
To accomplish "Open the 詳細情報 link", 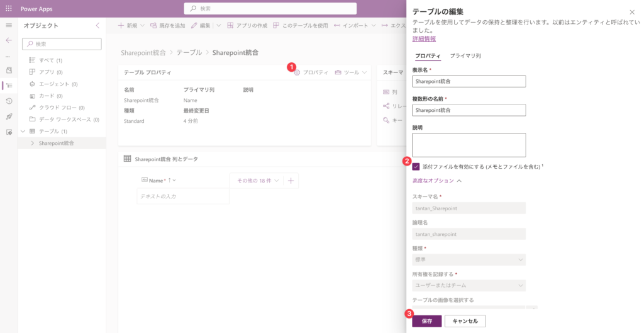I will coord(423,38).
